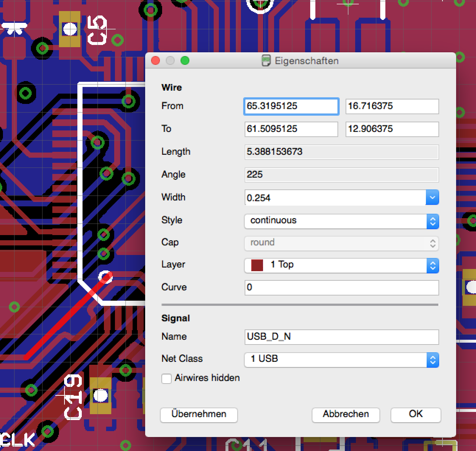Screen dimensions: 476x451
Task: Click the Eigenschaften title document icon
Action: (266, 60)
